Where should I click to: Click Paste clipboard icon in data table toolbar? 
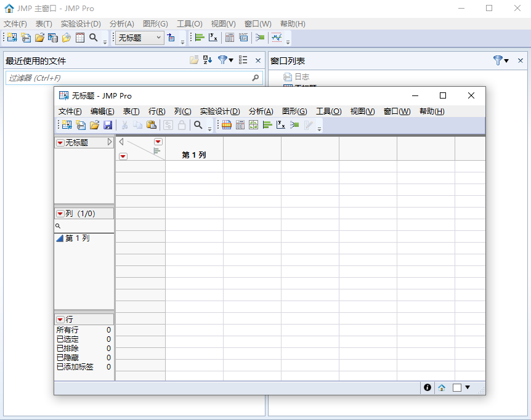pyautogui.click(x=152, y=125)
